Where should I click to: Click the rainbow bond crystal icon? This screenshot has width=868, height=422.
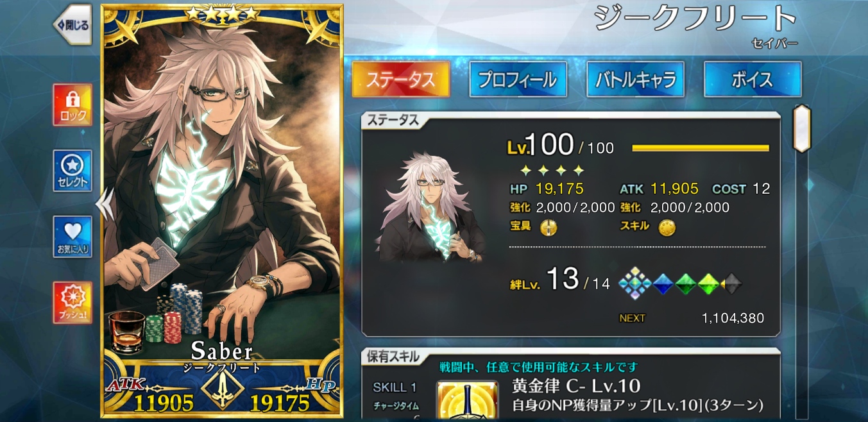pyautogui.click(x=634, y=283)
